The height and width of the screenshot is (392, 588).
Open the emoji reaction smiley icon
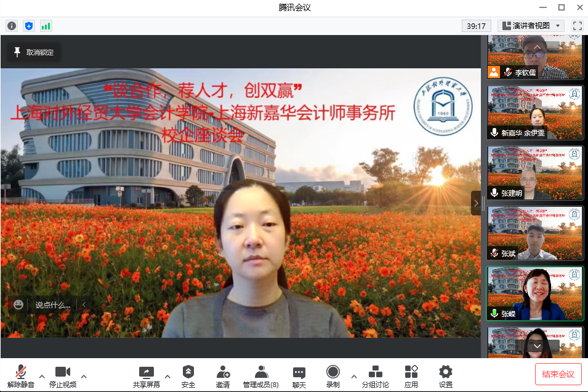pyautogui.click(x=18, y=305)
